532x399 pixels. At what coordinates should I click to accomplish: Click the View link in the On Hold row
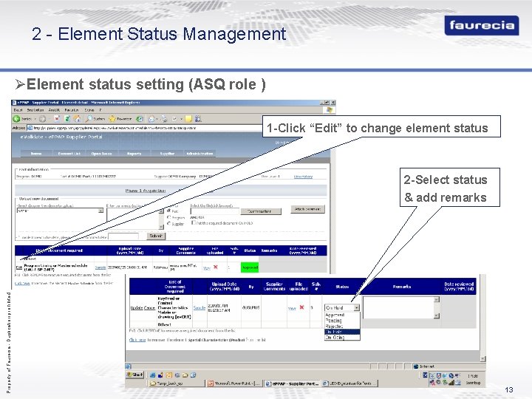point(292,308)
